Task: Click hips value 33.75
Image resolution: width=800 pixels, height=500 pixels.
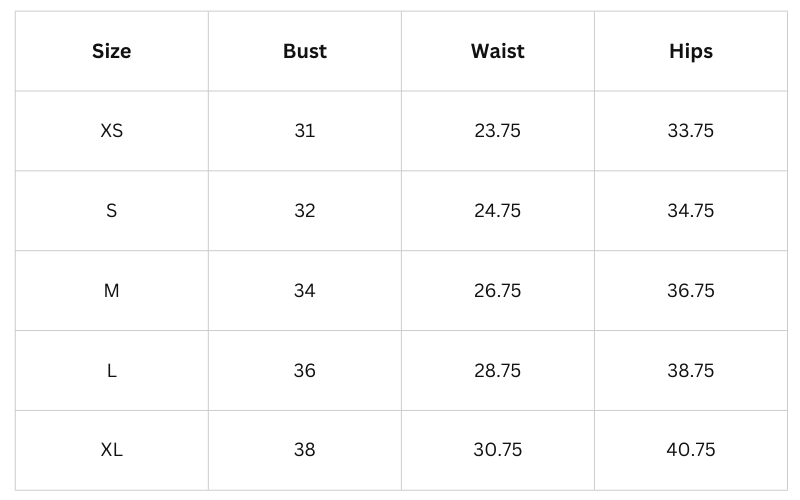Action: pos(691,131)
